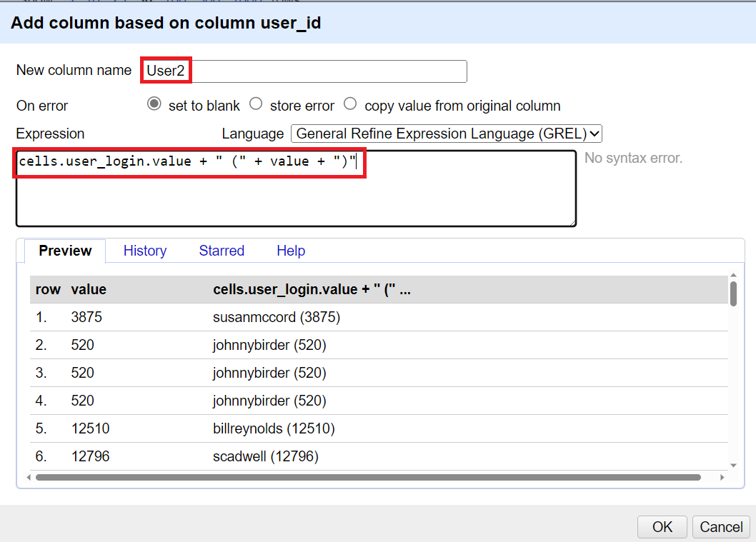756x542 pixels.
Task: Click the New column name field
Action: [x=300, y=71]
